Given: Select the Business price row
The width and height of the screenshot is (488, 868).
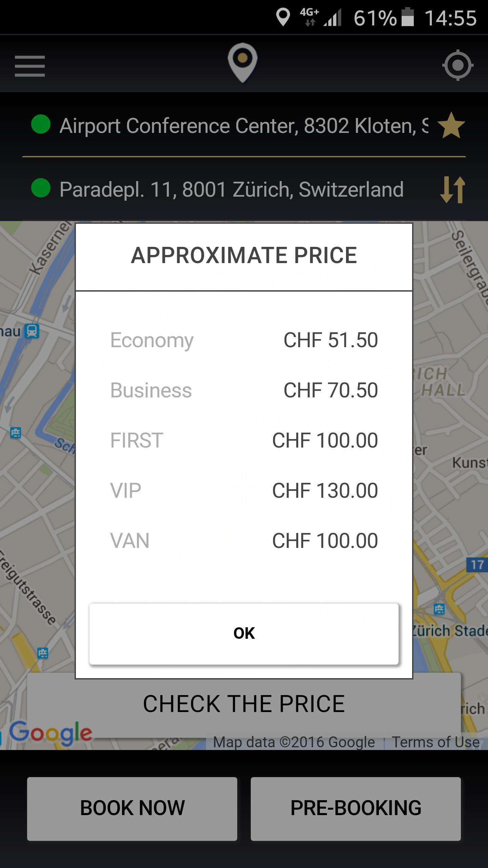Looking at the screenshot, I should pyautogui.click(x=244, y=390).
